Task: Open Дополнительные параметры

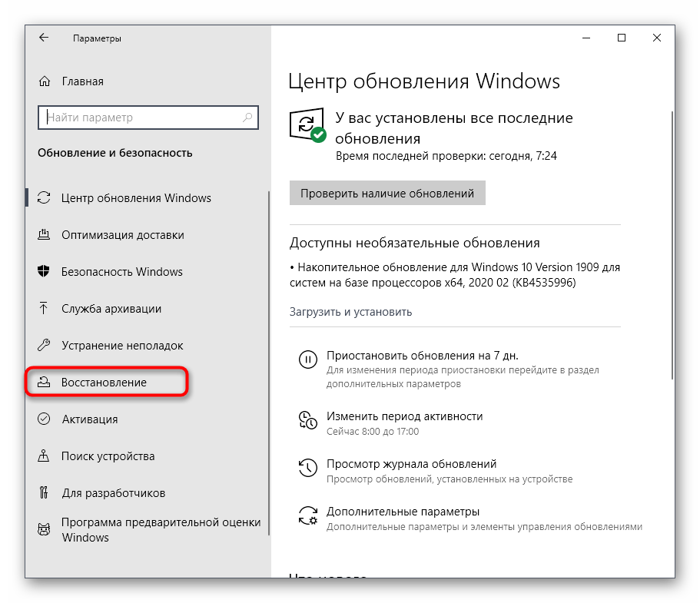Action: (x=403, y=511)
